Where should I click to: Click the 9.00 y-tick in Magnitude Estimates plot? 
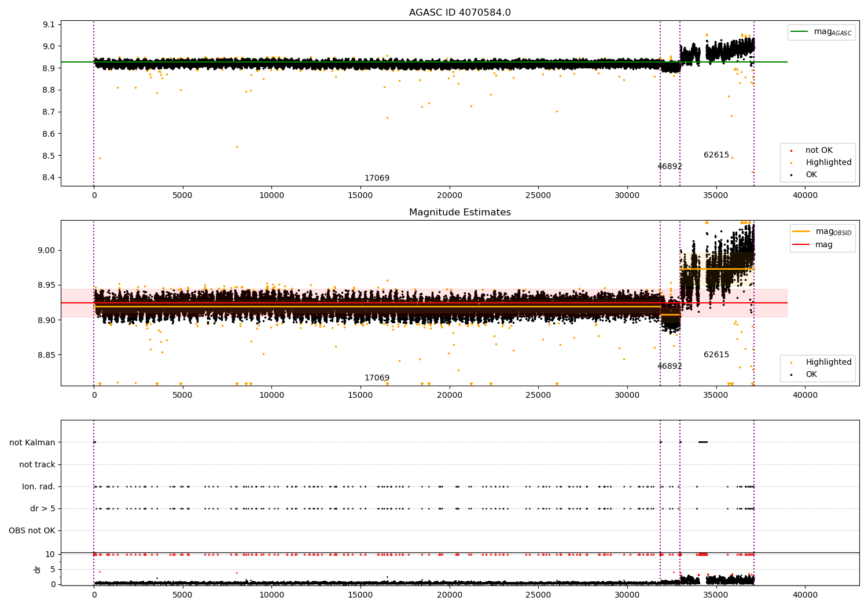47,251
